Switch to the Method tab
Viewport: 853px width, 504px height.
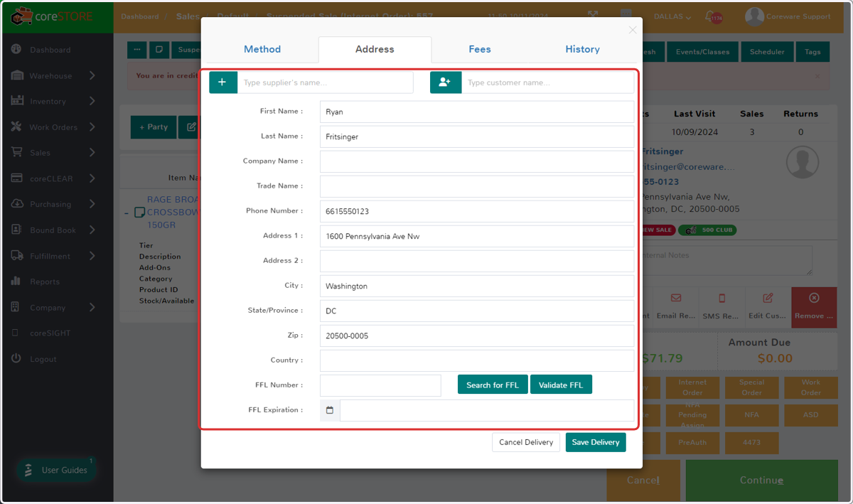(262, 49)
